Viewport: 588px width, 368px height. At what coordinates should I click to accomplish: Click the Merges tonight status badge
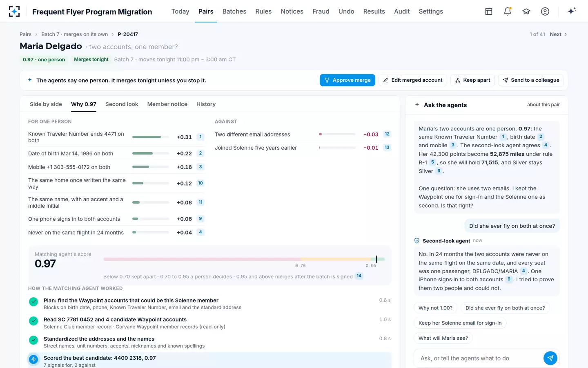pyautogui.click(x=91, y=60)
